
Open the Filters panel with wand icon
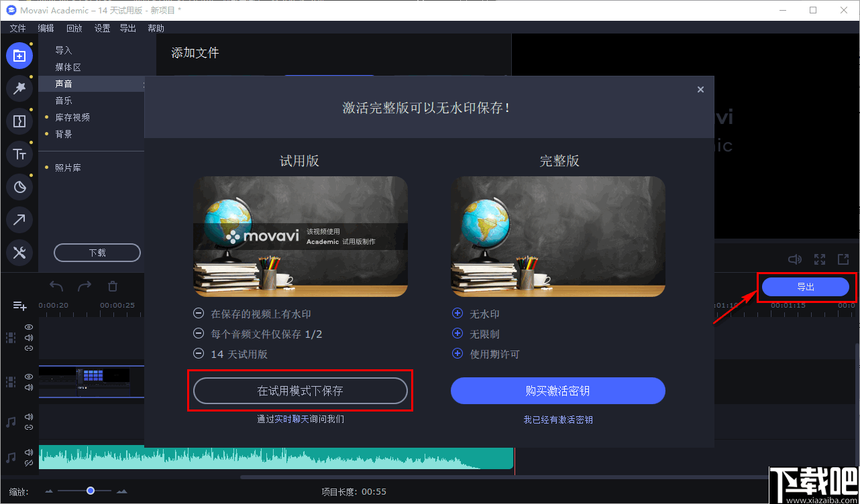[19, 88]
